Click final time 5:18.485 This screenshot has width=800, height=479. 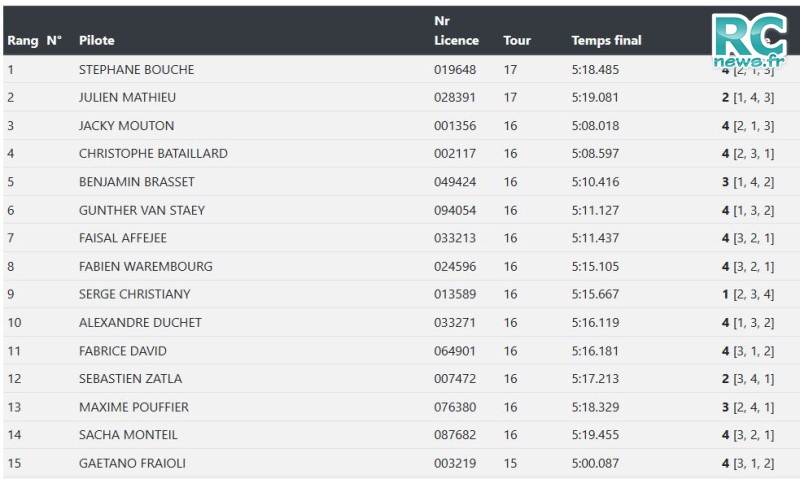click(595, 69)
